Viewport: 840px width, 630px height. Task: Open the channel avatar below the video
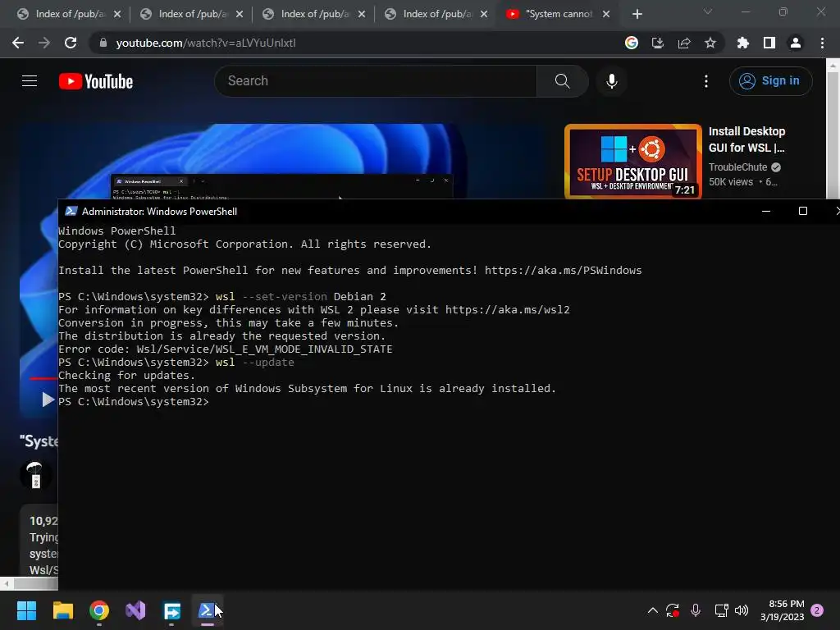point(35,475)
